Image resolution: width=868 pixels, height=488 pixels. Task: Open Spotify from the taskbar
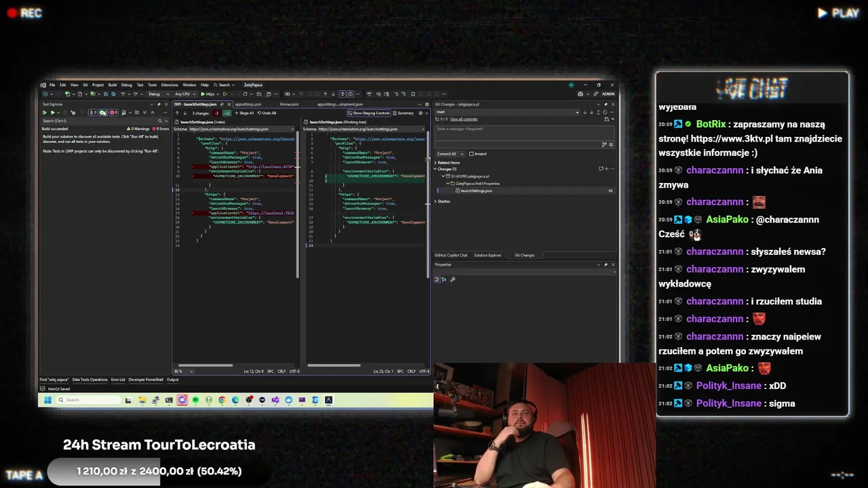196,400
